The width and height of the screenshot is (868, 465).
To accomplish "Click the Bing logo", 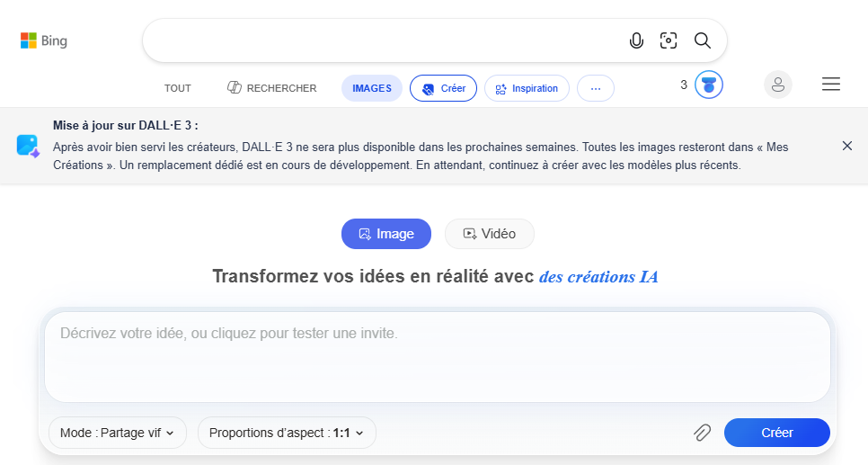I will (x=44, y=40).
